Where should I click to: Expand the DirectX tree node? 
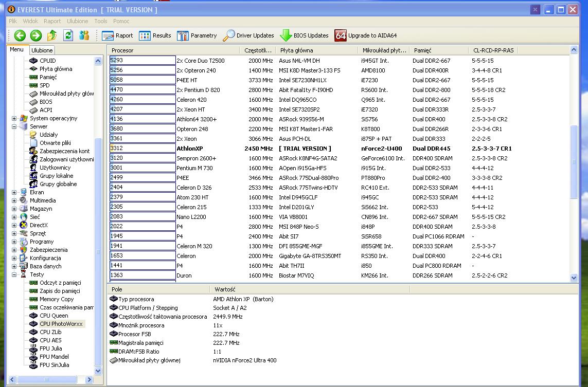(14, 225)
